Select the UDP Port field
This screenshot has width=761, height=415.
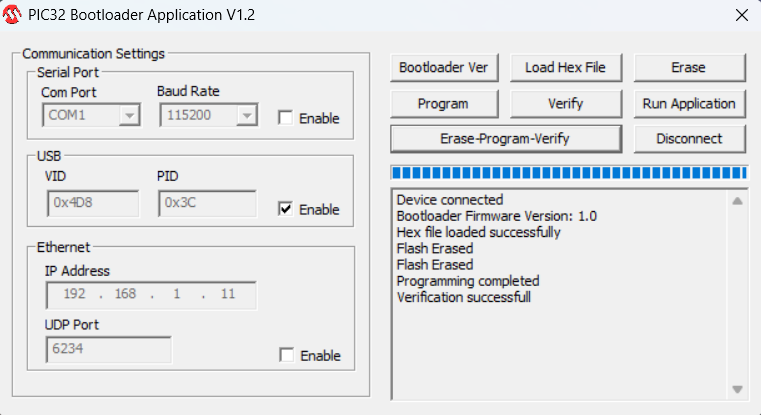pyautogui.click(x=108, y=349)
